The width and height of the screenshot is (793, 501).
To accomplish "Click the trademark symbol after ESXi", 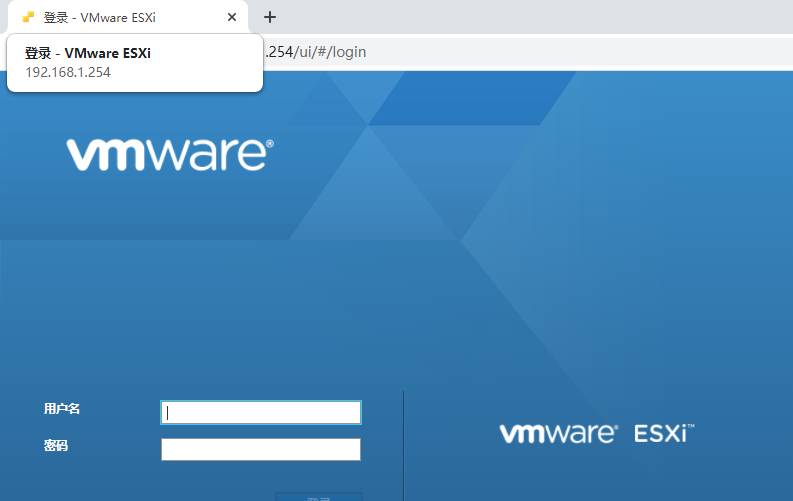I will click(690, 427).
